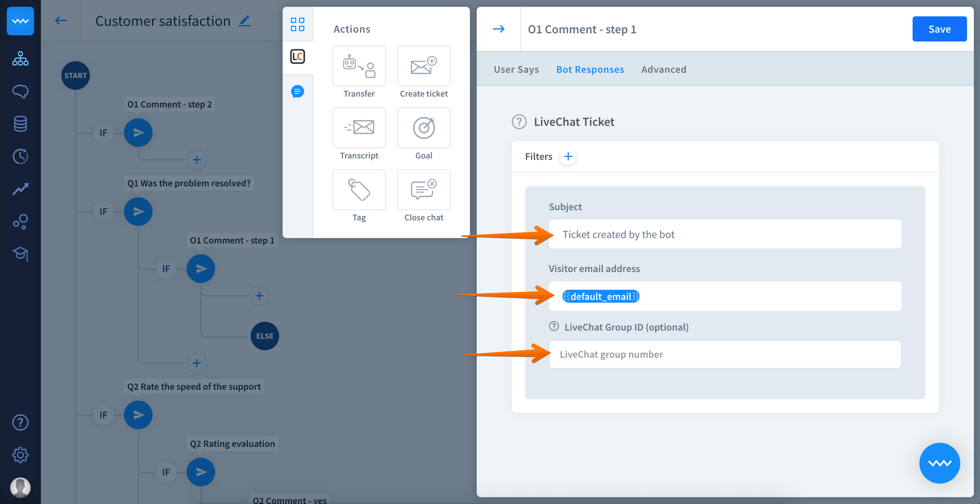
Task: Open the Advanced tab
Action: click(x=663, y=70)
